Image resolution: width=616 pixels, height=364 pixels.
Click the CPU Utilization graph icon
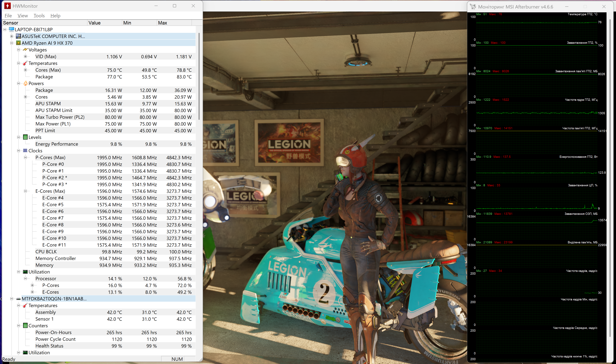pyautogui.click(x=25, y=272)
